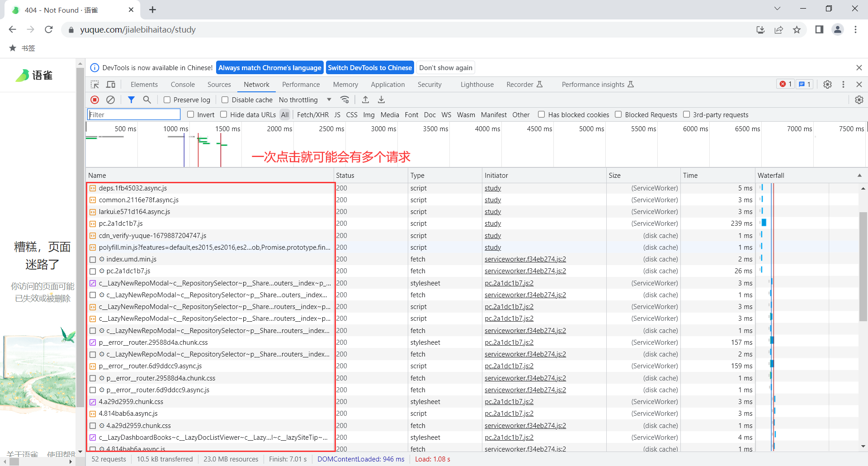Screen dimensions: 868x466
Task: Open Chrome profile avatar
Action: [x=838, y=29]
